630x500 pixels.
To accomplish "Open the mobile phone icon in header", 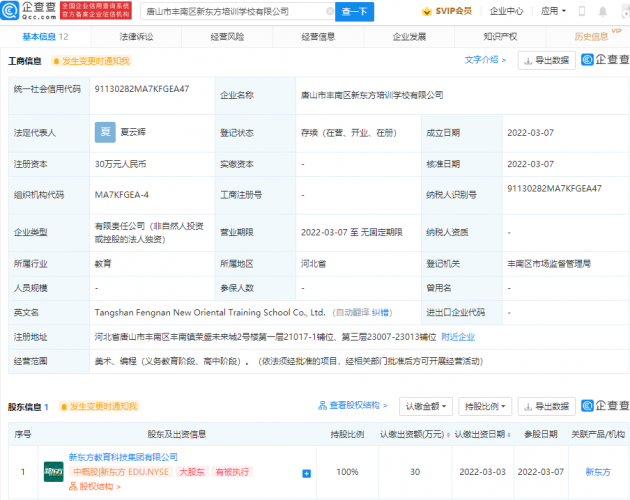I will click(581, 11).
